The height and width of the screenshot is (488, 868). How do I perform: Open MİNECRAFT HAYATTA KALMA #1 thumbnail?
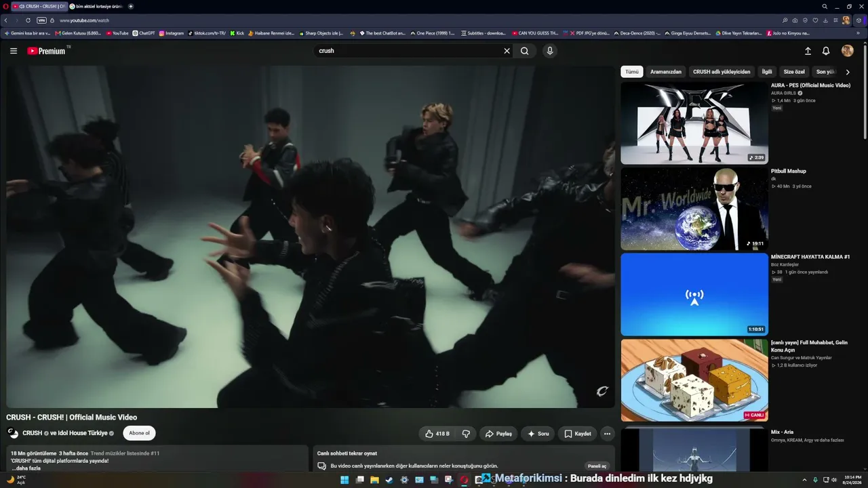tap(694, 295)
